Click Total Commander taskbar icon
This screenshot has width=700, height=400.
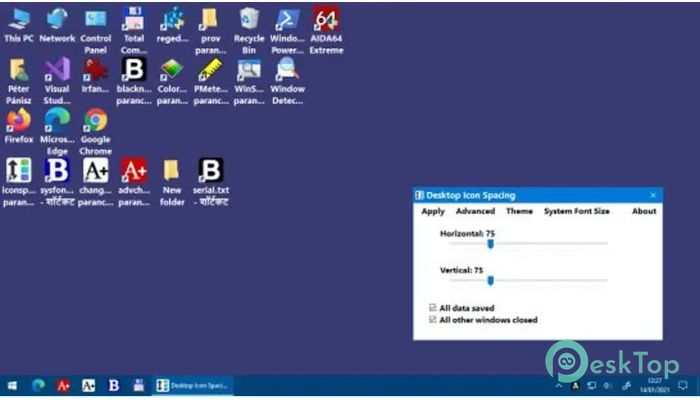point(139,385)
